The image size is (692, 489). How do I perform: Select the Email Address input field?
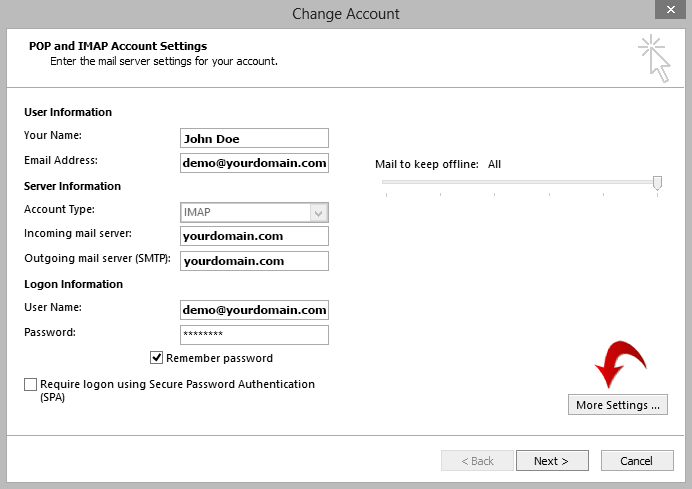click(x=254, y=163)
